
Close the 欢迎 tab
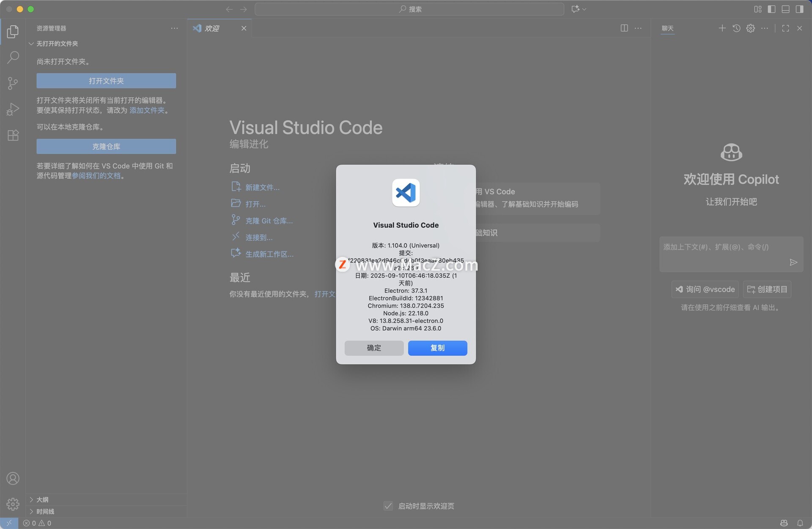coord(244,28)
